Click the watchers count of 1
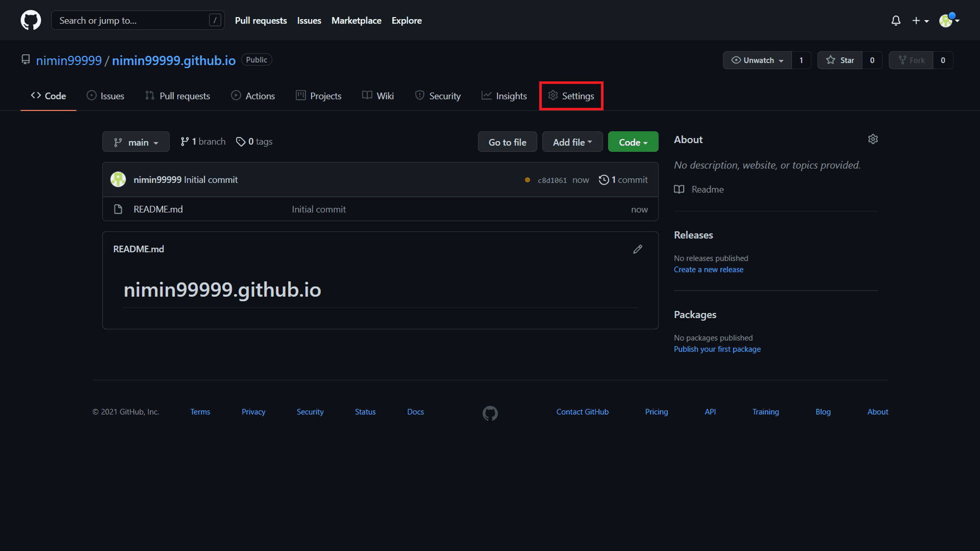 801,60
